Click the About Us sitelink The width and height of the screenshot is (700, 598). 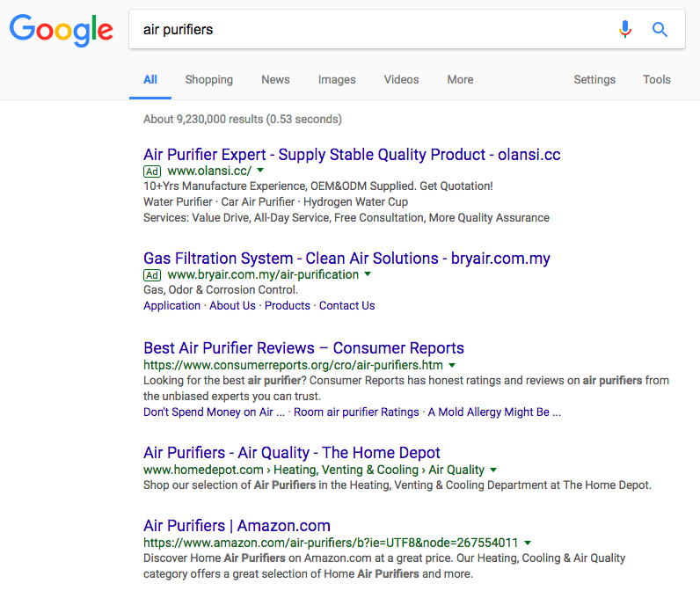click(232, 305)
